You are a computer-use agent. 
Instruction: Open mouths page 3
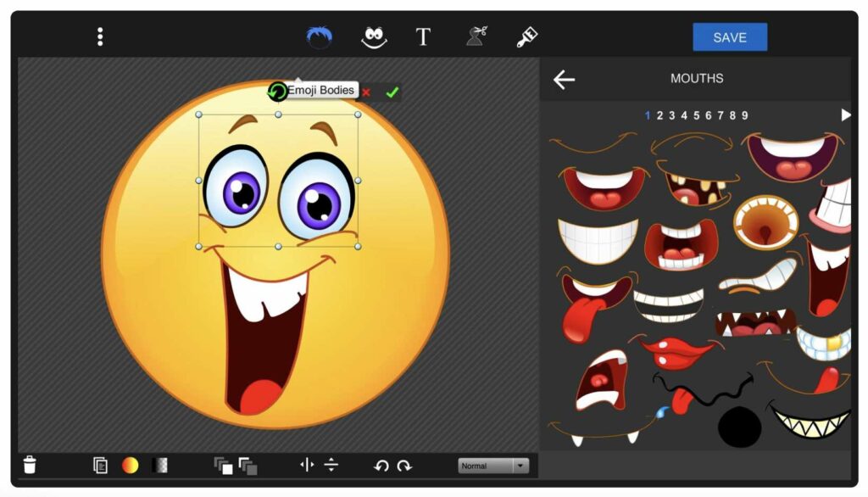pyautogui.click(x=671, y=115)
